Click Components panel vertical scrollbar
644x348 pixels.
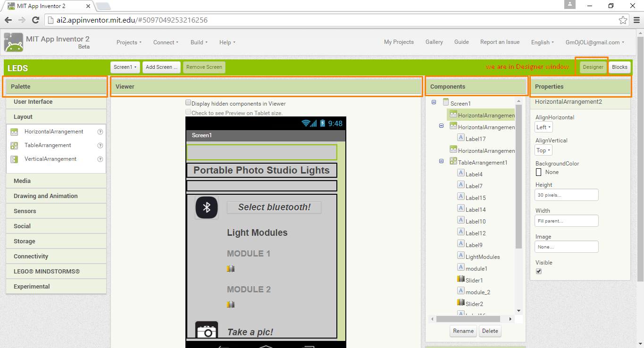click(x=519, y=176)
